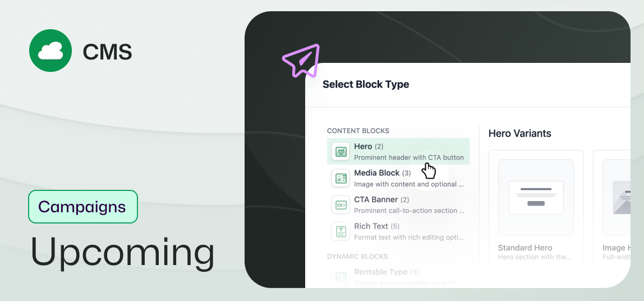Click the purple paper plane icon

click(x=301, y=61)
